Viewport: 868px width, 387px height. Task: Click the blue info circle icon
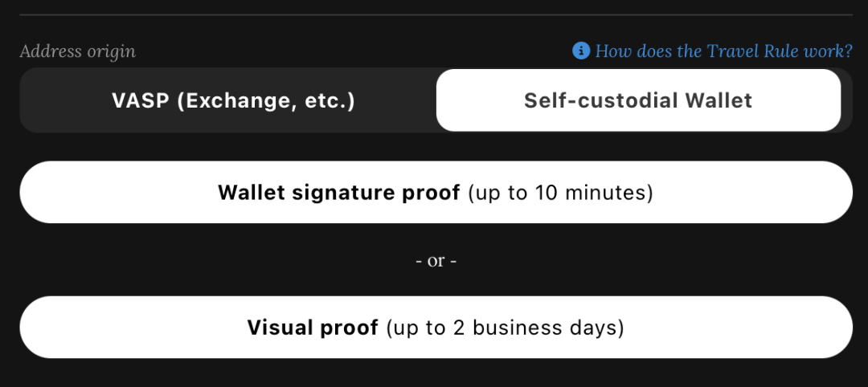[581, 51]
